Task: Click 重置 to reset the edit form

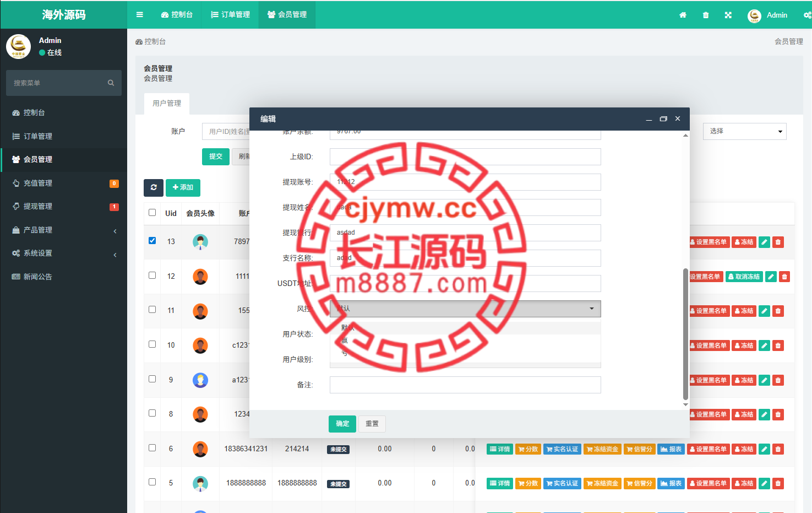Action: pos(372,424)
